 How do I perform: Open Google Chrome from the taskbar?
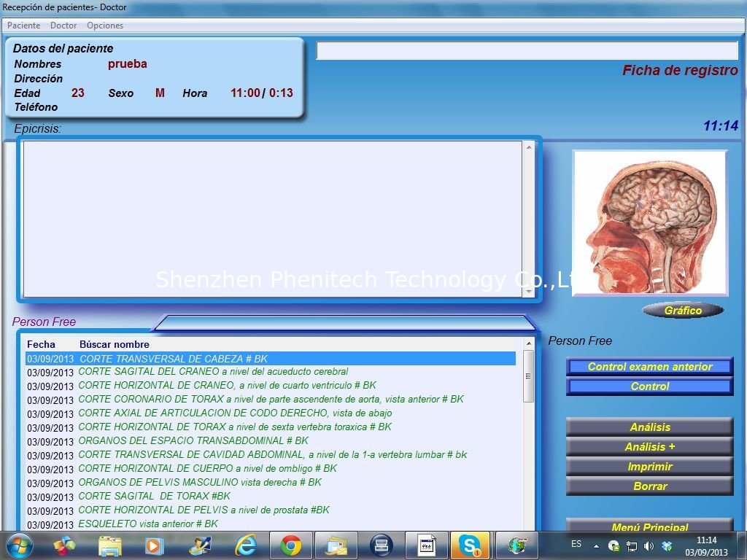point(291,545)
